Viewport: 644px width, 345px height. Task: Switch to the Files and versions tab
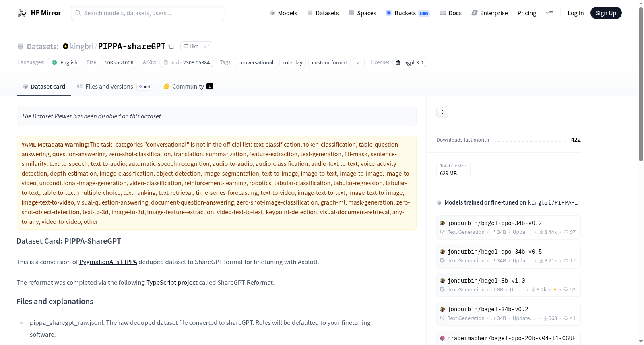click(114, 87)
